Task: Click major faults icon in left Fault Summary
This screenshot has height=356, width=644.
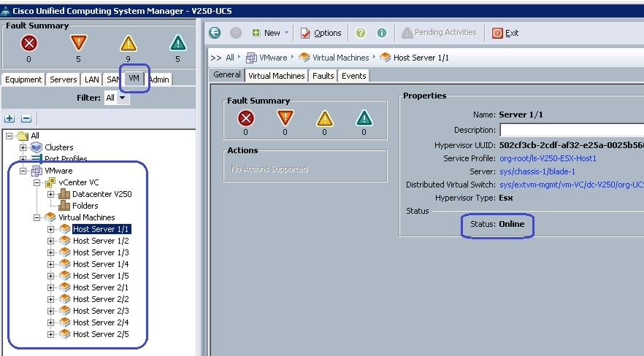Action: coord(78,43)
